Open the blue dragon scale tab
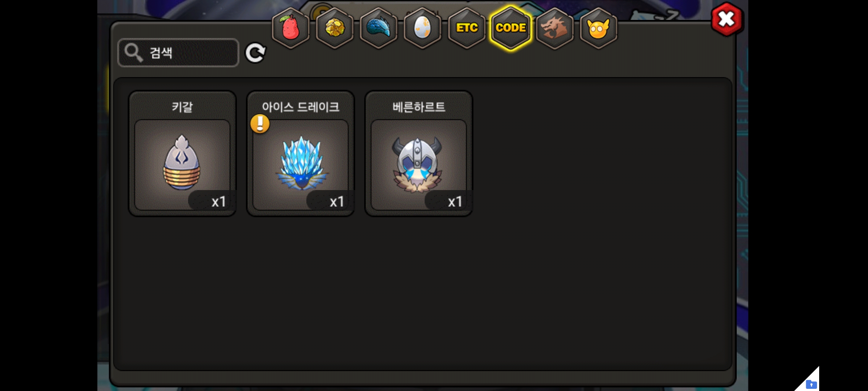868x391 pixels. pos(379,28)
